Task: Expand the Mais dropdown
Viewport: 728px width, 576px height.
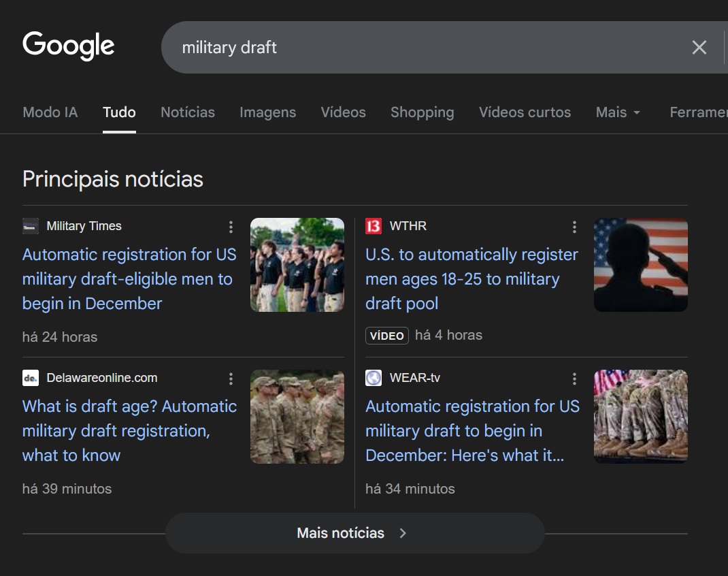Action: coord(618,112)
